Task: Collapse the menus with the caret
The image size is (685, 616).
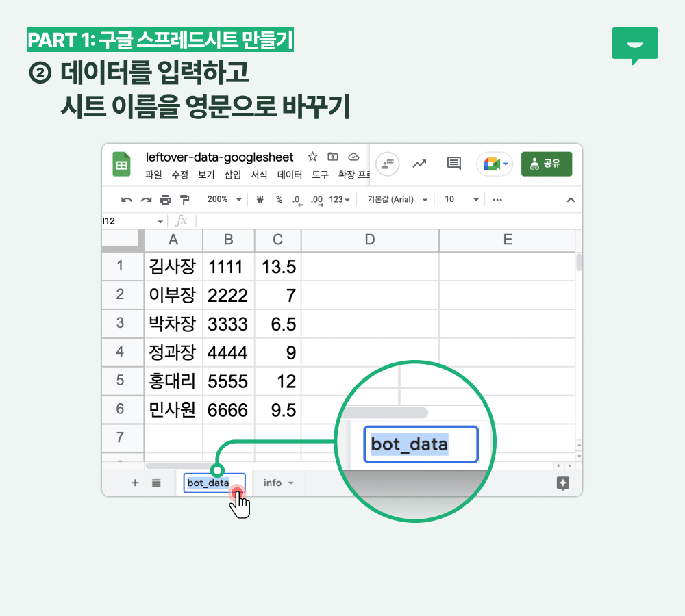Action: [x=571, y=200]
